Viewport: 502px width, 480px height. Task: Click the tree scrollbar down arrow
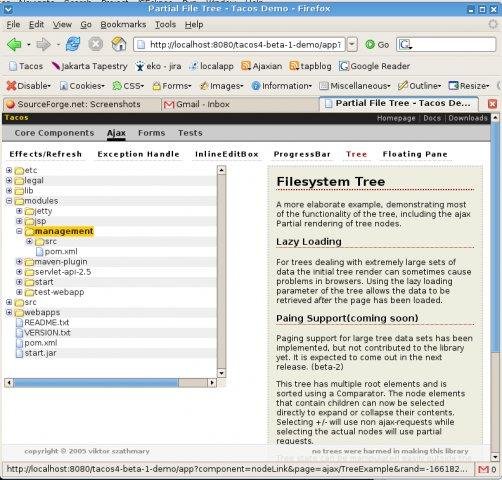[221, 373]
